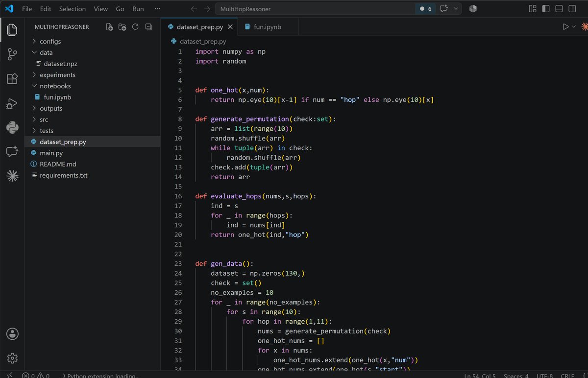Image resolution: width=588 pixels, height=378 pixels.
Task: Toggle the primary side bar
Action: [x=546, y=9]
